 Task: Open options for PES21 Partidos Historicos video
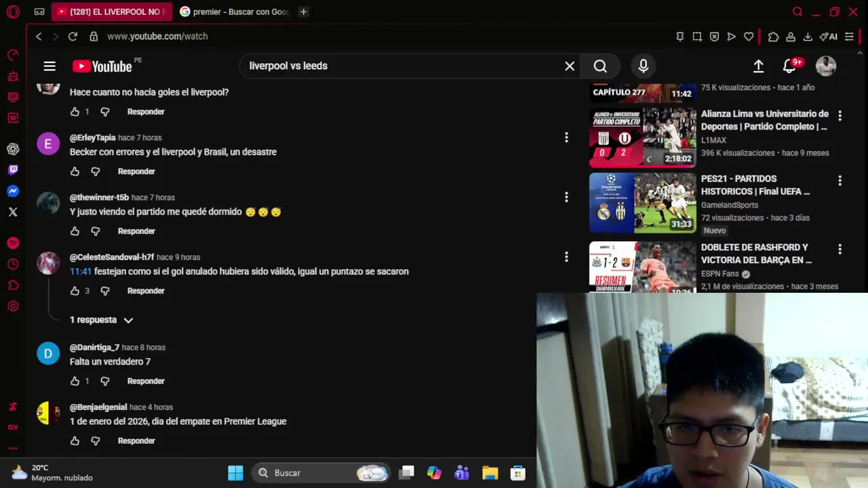tap(840, 181)
